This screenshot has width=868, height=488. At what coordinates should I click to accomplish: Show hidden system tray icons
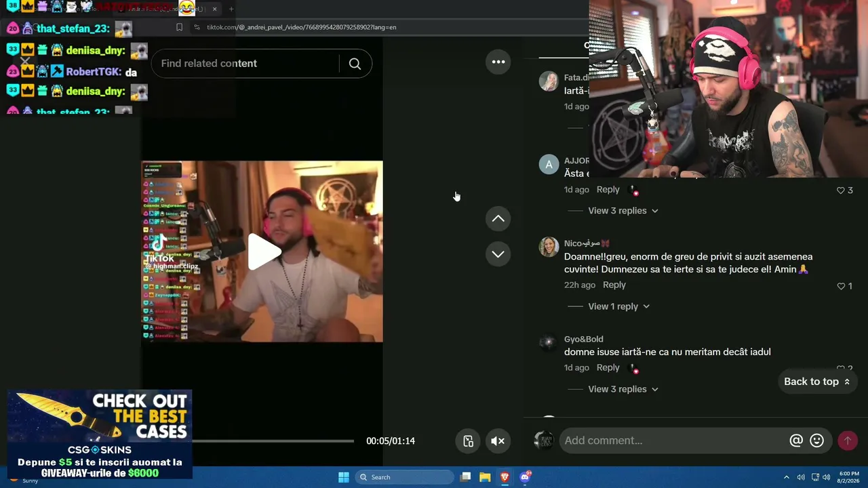pyautogui.click(x=787, y=477)
